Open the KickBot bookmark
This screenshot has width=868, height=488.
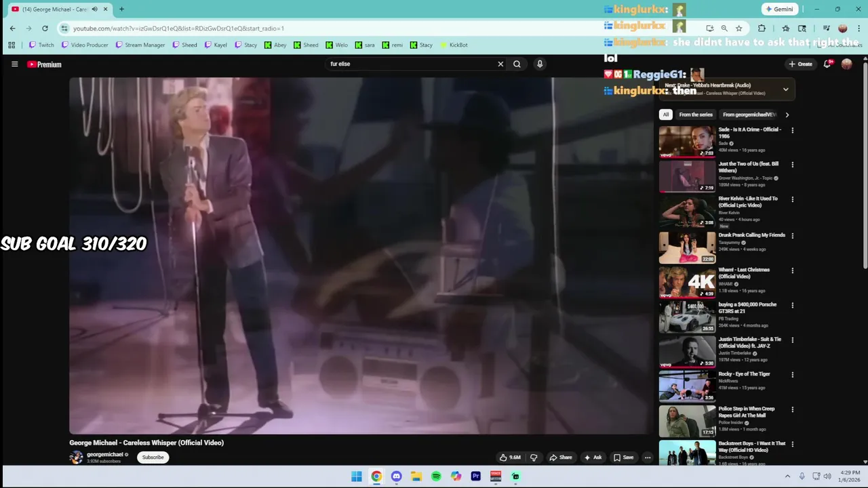(454, 45)
